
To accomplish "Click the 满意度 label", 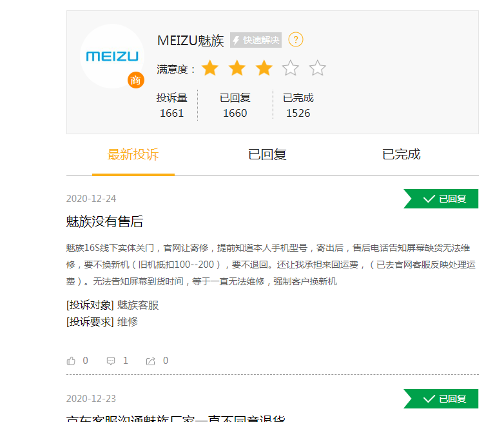I will (x=175, y=69).
